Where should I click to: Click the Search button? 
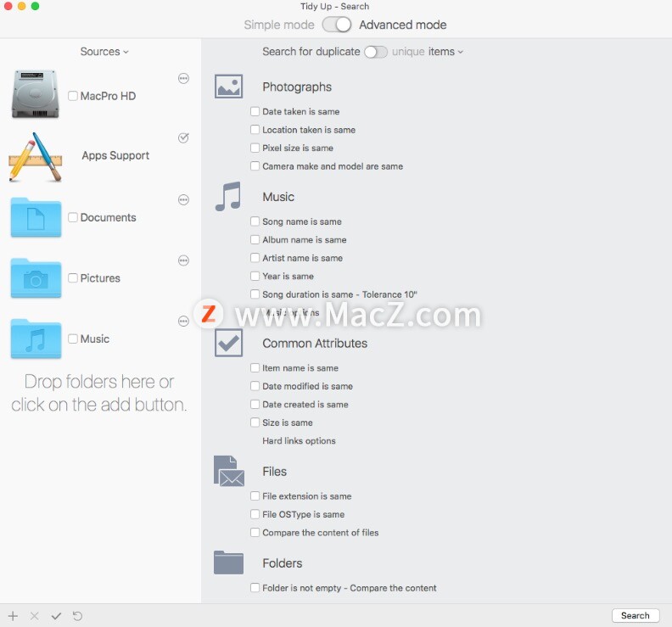click(x=636, y=615)
